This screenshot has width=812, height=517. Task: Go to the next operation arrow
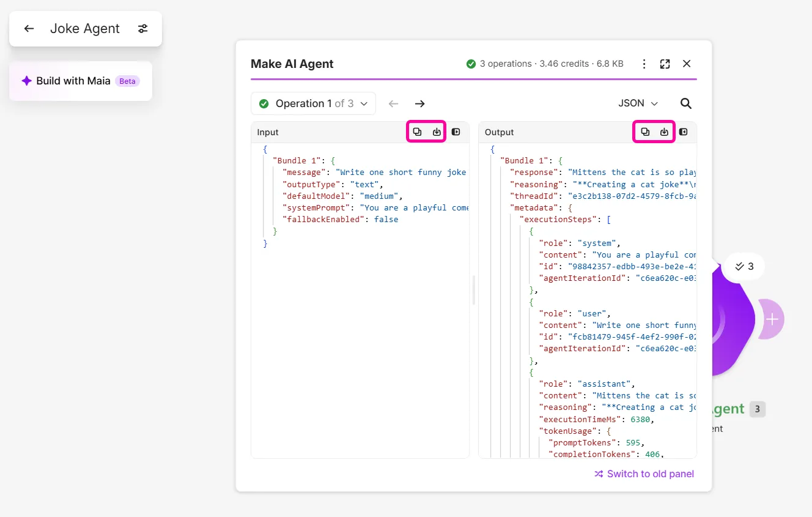(x=419, y=103)
